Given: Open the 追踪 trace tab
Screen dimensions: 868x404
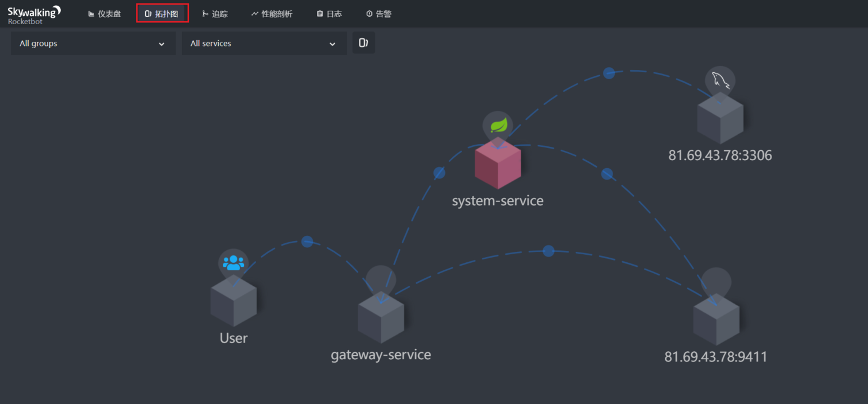Looking at the screenshot, I should (215, 14).
